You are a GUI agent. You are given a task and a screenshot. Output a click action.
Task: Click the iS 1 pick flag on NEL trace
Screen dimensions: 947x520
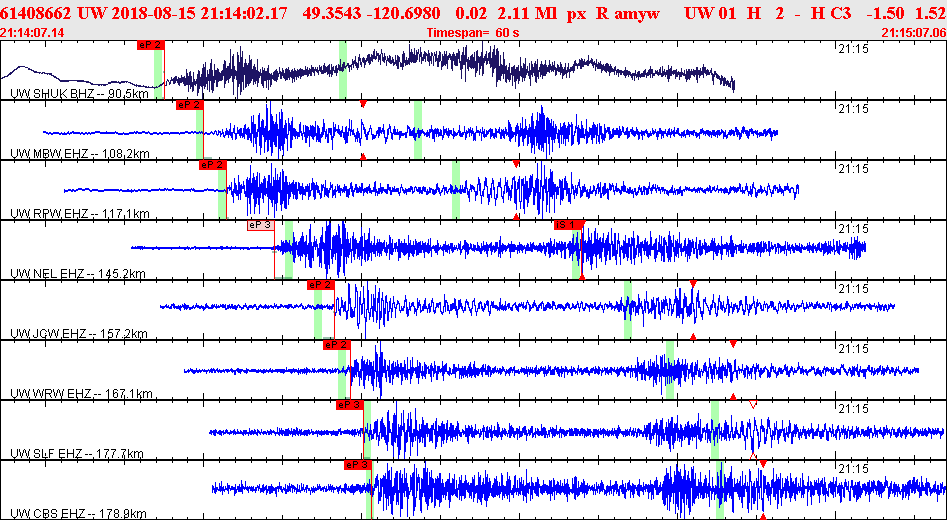click(568, 225)
